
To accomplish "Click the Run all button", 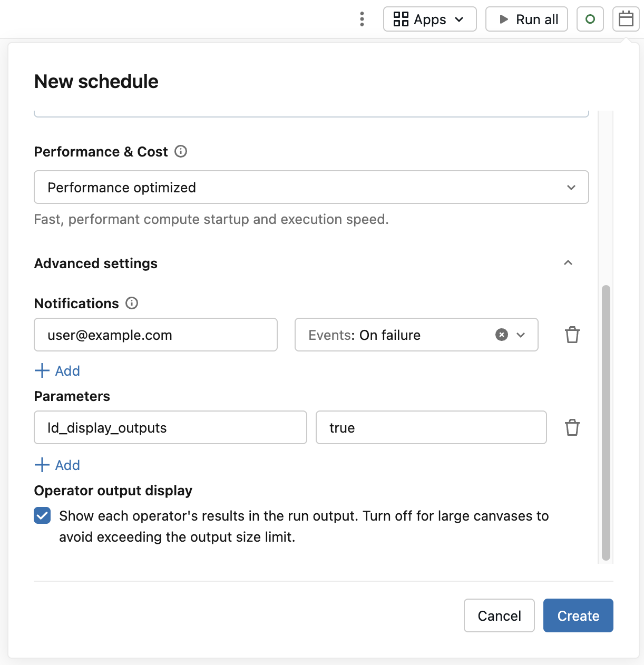I will 526,19.
